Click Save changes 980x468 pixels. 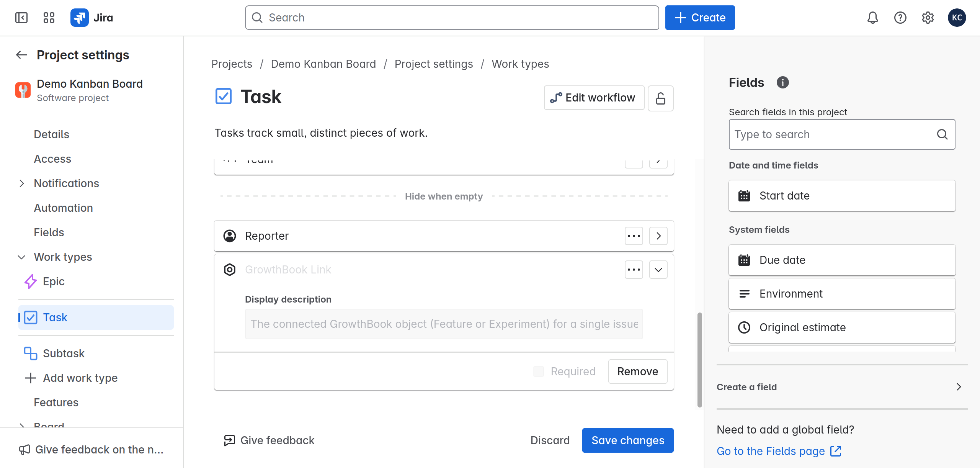pyautogui.click(x=628, y=440)
